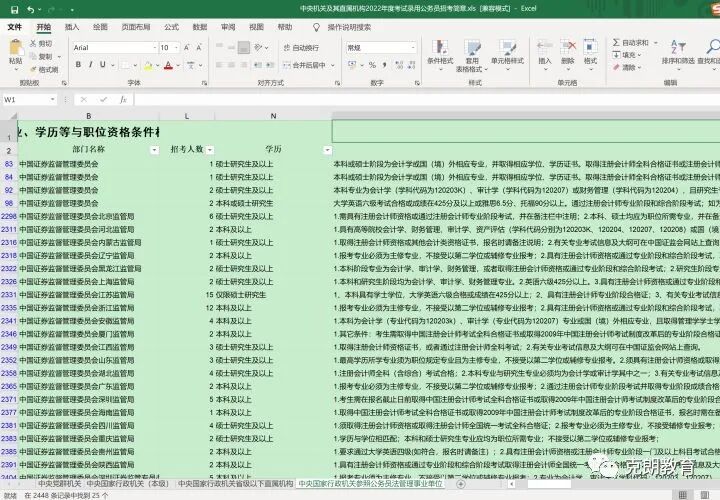Toggle center horizontal alignment button
This screenshot has height=500, width=720.
click(x=231, y=65)
